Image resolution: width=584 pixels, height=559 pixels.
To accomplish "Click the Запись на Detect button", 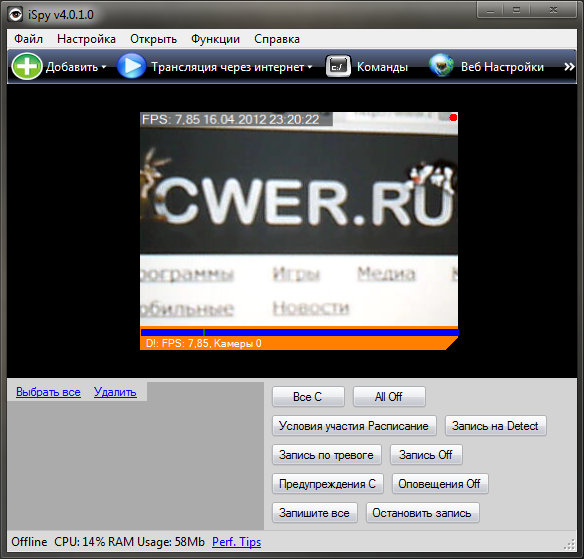I will click(495, 426).
